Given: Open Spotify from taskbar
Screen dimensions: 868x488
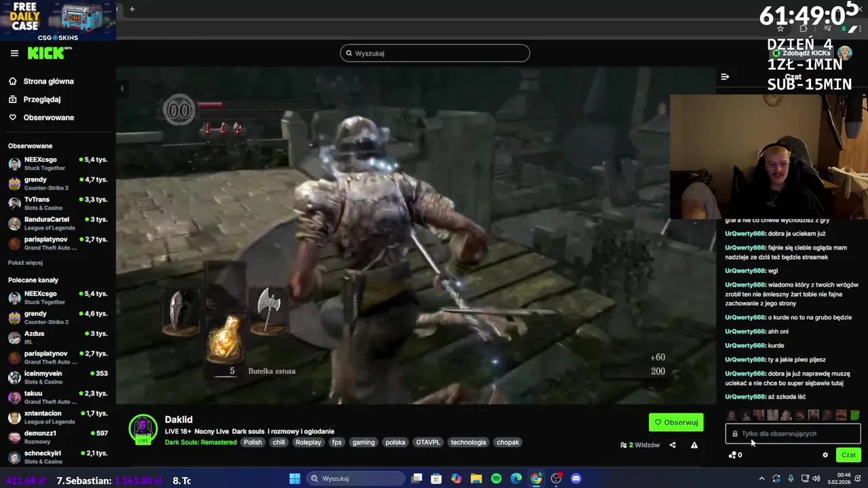Looking at the screenshot, I should [496, 479].
